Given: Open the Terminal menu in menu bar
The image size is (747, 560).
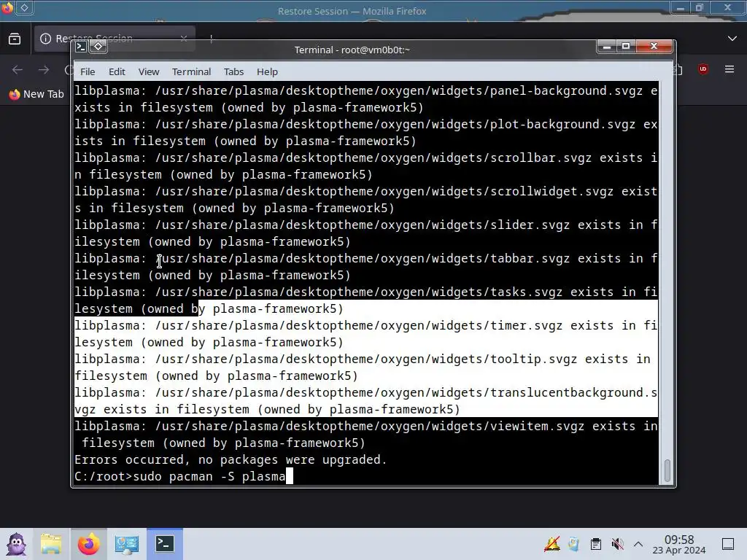Looking at the screenshot, I should click(x=192, y=72).
